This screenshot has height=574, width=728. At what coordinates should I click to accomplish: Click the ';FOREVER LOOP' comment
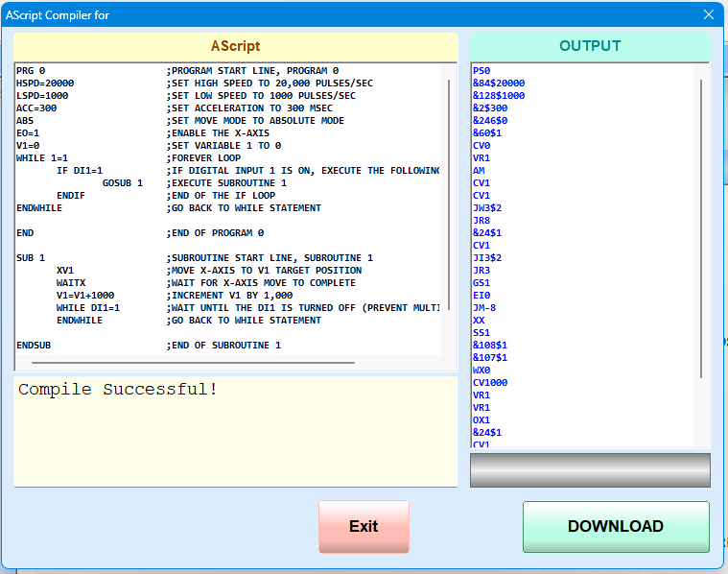point(204,158)
